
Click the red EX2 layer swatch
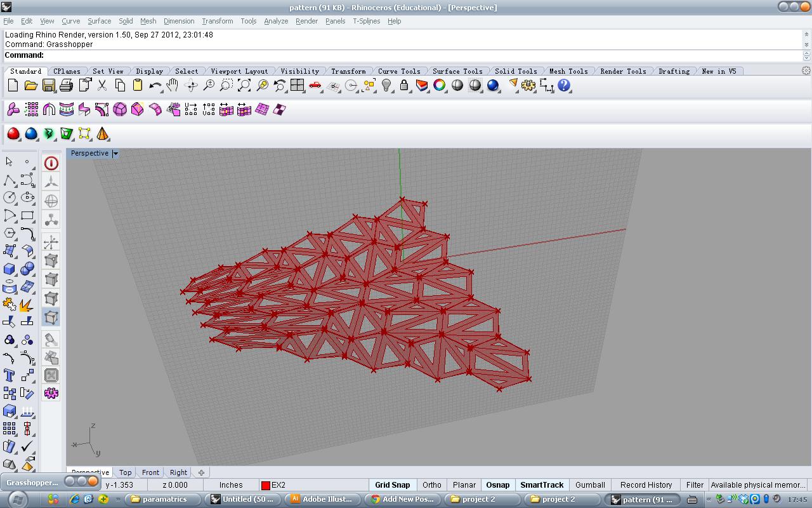(266, 485)
